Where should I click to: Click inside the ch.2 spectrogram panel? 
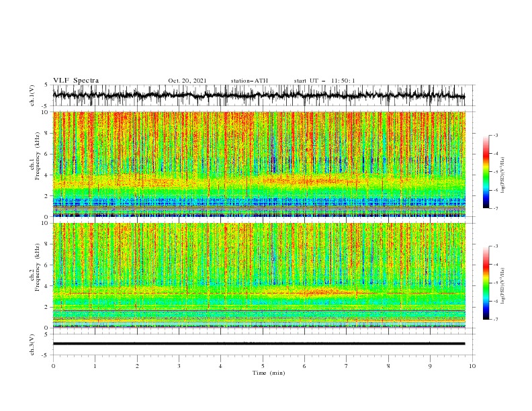click(259, 275)
